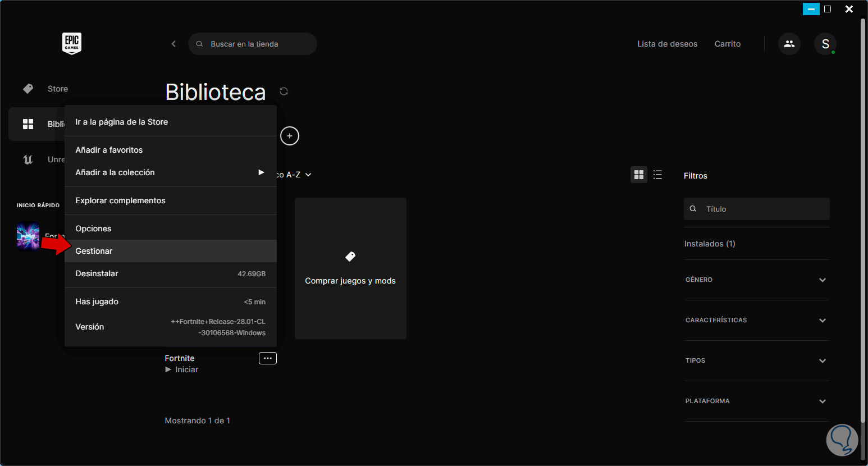Click Versión menu row
This screenshot has width=868, height=466.
click(x=171, y=327)
